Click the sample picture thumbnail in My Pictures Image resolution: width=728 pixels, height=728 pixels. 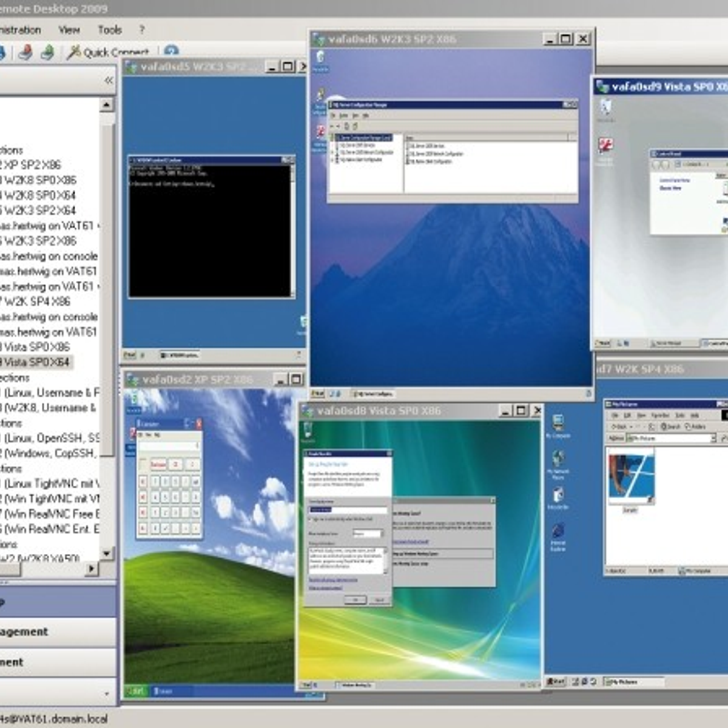[631, 476]
